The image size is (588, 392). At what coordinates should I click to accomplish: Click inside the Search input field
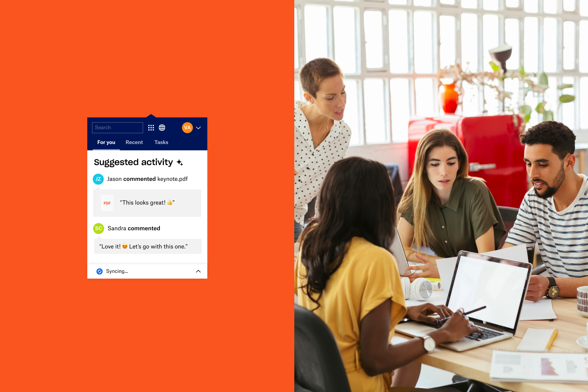[117, 127]
